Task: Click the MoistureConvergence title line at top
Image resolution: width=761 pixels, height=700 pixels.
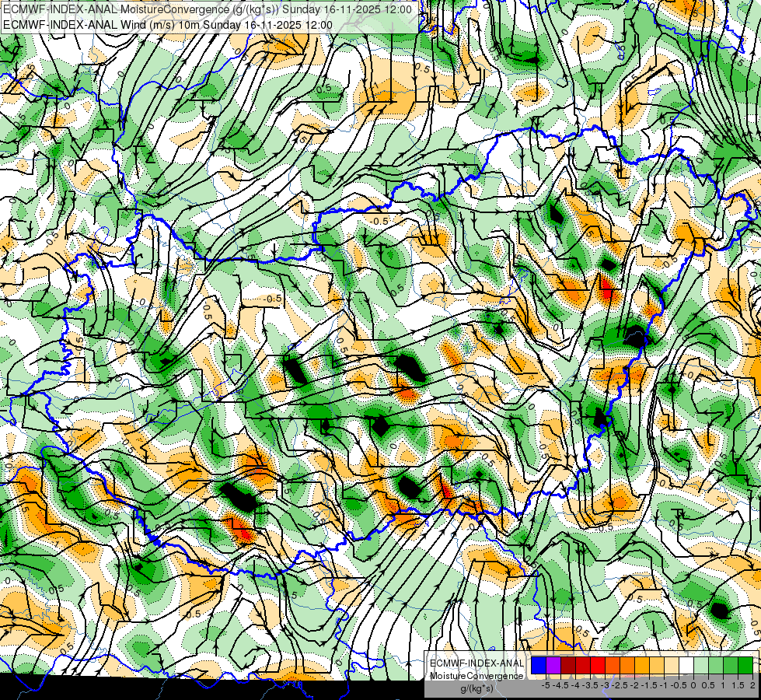Action: pos(208,9)
